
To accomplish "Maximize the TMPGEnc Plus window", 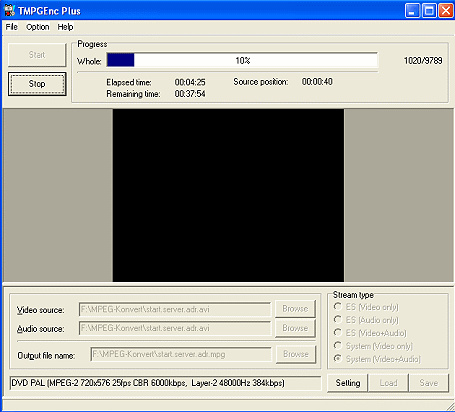I will tap(429, 11).
